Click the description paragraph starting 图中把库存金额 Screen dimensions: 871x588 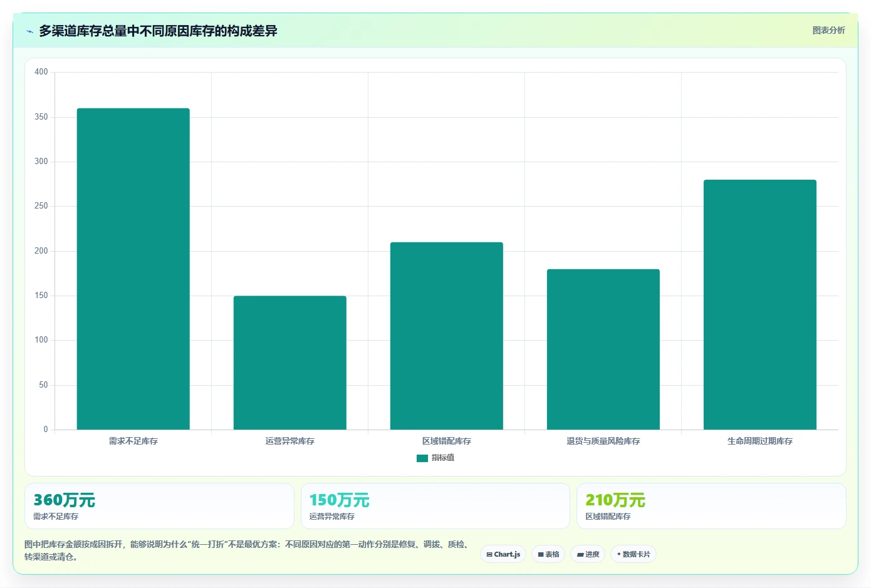pyautogui.click(x=248, y=550)
